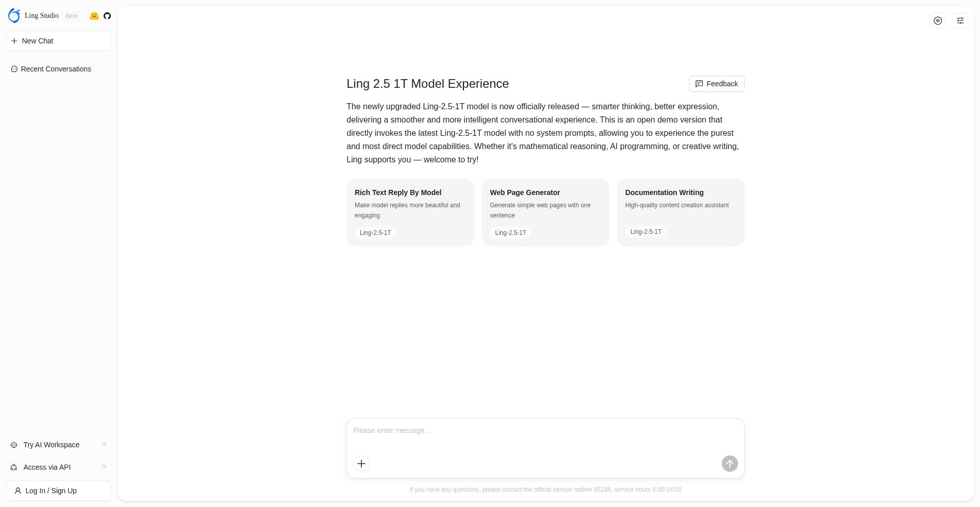Click the Ling Studio logo icon

(14, 16)
